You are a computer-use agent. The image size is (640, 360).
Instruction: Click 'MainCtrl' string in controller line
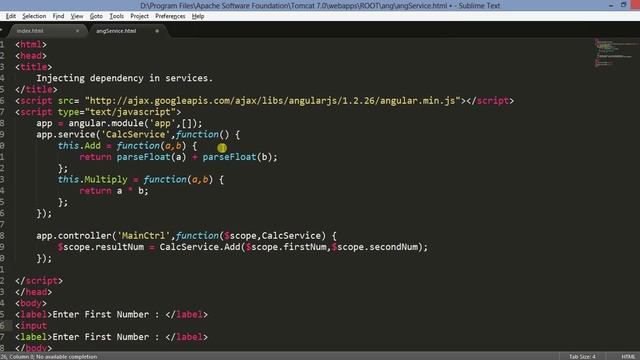(143, 236)
